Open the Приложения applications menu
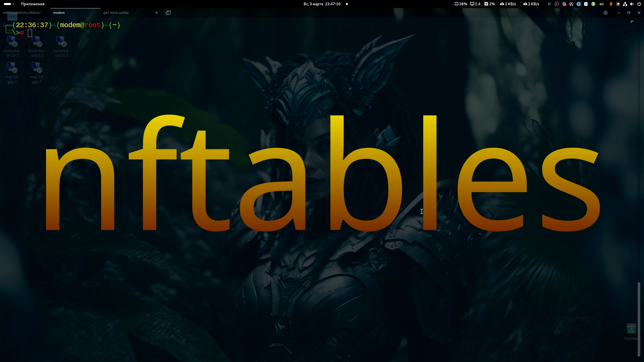 point(33,4)
